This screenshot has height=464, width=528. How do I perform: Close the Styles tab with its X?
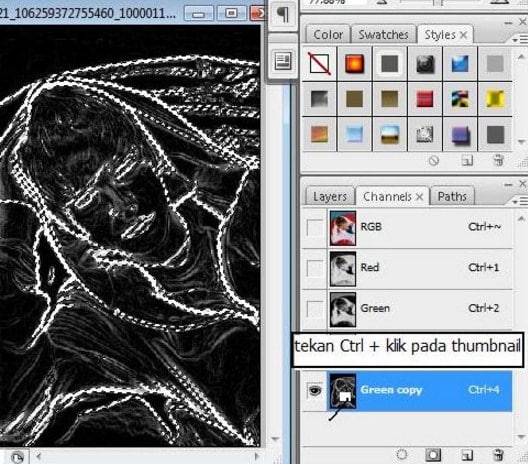pyautogui.click(x=463, y=35)
